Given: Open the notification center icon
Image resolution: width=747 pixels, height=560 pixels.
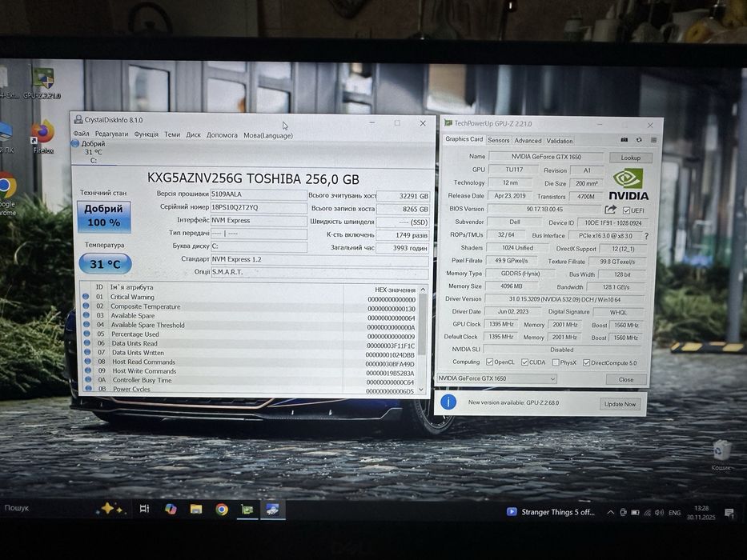Looking at the screenshot, I should (x=729, y=513).
